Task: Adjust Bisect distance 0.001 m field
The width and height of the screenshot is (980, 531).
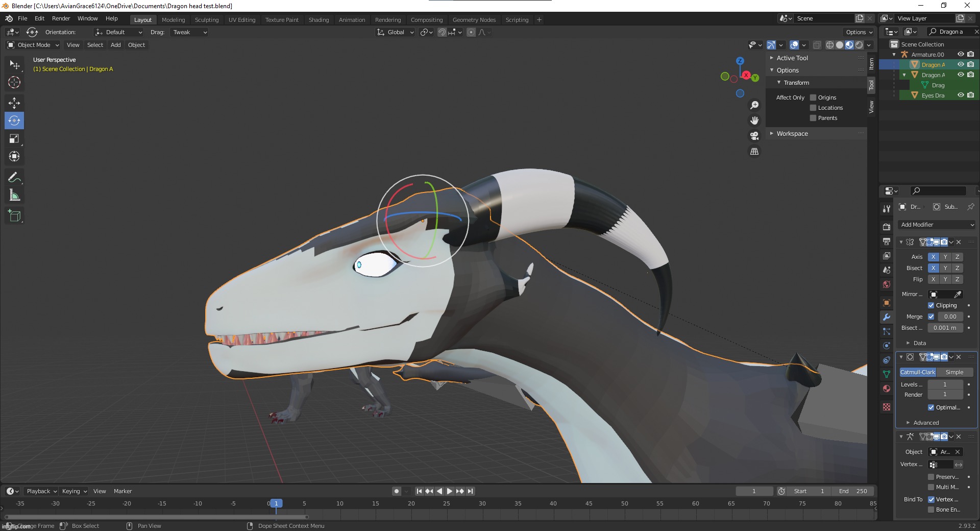Action: click(x=945, y=328)
